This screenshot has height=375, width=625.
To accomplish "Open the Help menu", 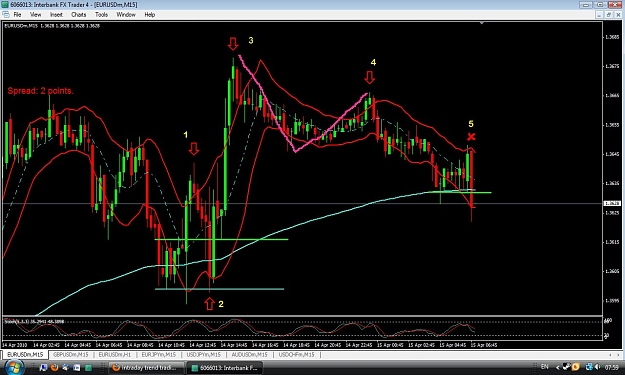I will (x=149, y=15).
